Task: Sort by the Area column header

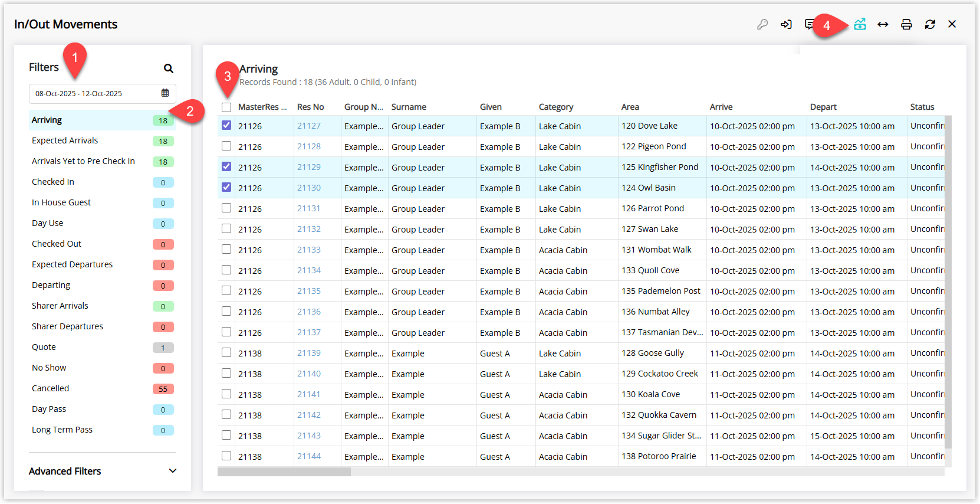Action: [x=630, y=107]
